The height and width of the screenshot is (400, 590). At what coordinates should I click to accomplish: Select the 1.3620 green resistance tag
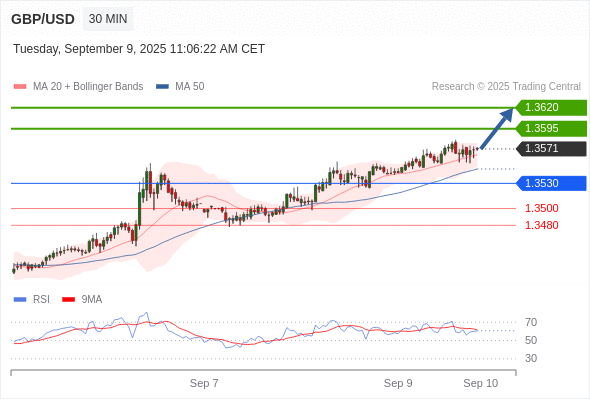[551, 108]
